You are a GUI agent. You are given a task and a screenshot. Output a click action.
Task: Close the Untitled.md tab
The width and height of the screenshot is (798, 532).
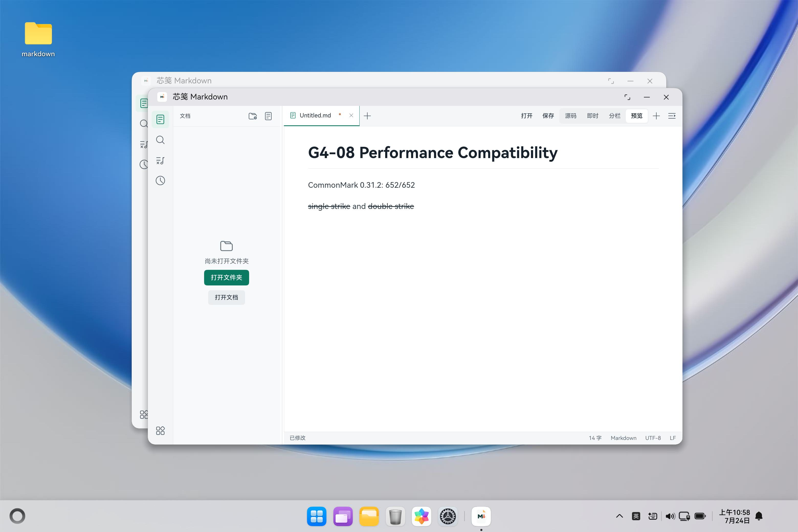[351, 115]
